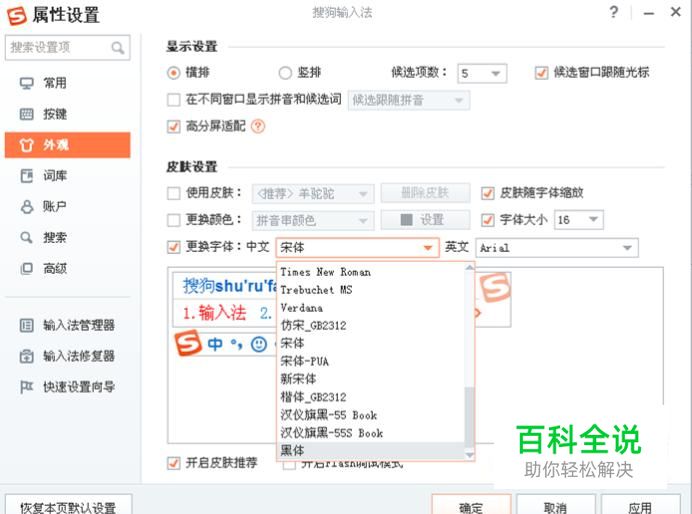Toggle 皮肤随字体缩放 checkbox
This screenshot has height=514, width=692.
point(488,193)
